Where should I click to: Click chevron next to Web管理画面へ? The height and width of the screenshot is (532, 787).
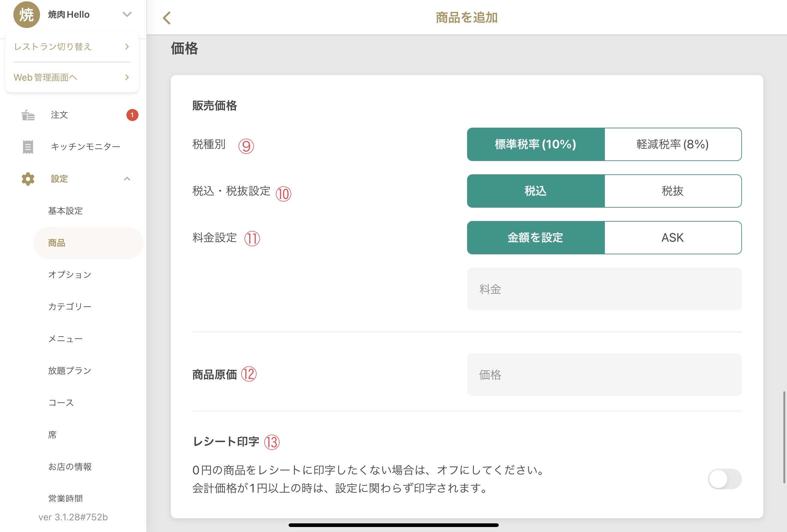click(127, 77)
